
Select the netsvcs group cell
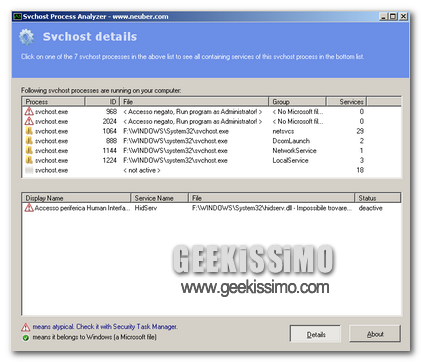283,131
